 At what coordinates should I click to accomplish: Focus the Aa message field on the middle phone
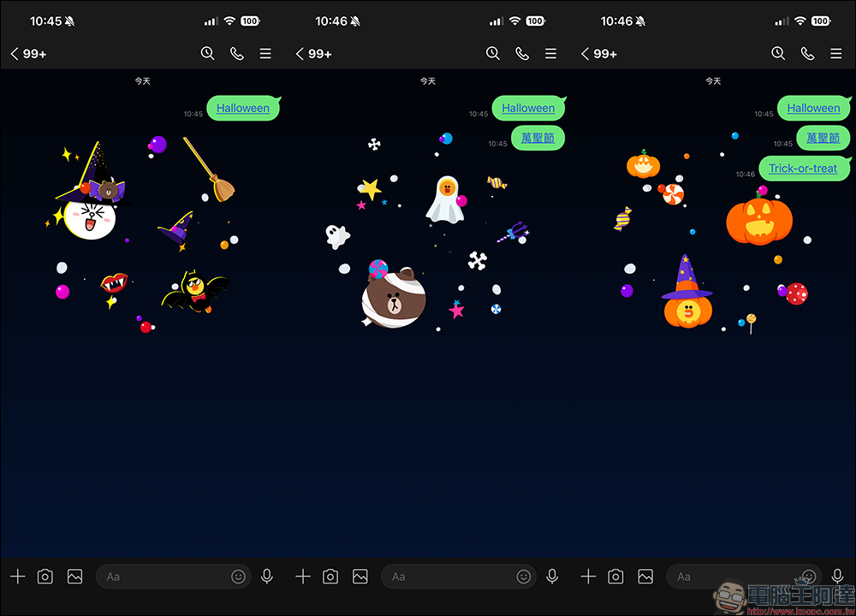449,577
